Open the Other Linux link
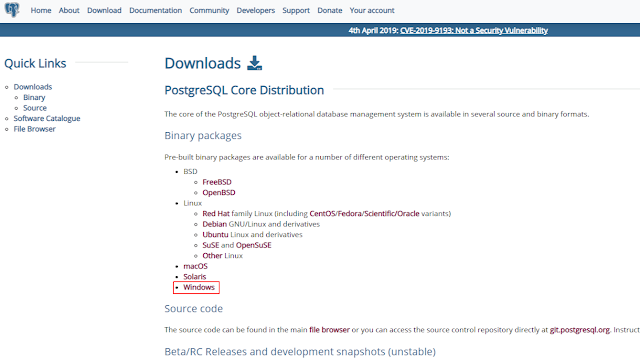The width and height of the screenshot is (640, 362). [x=212, y=256]
